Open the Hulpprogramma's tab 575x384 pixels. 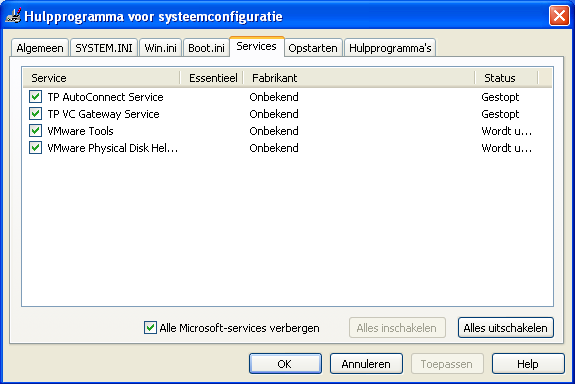390,48
